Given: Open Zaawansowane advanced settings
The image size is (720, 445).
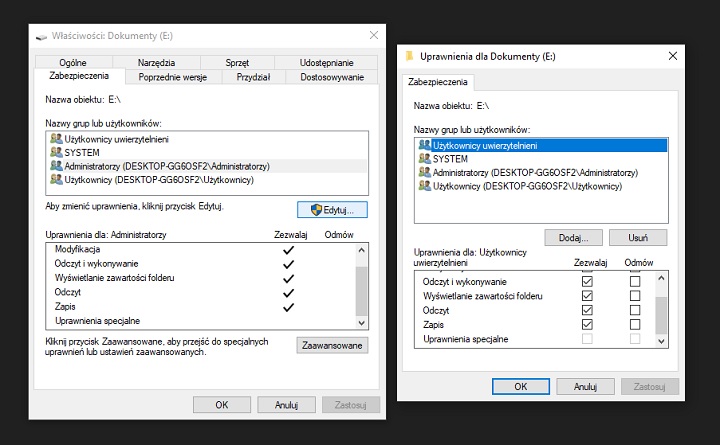Looking at the screenshot, I should tap(332, 345).
